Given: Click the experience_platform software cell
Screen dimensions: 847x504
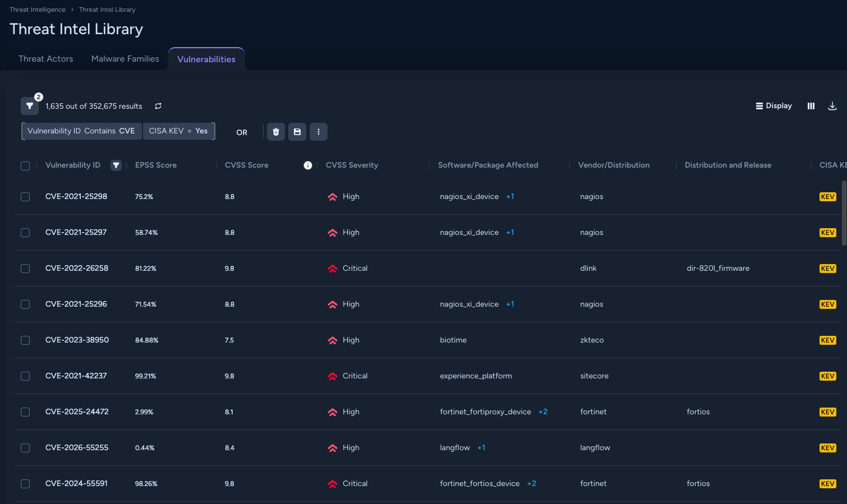Looking at the screenshot, I should coord(476,376).
